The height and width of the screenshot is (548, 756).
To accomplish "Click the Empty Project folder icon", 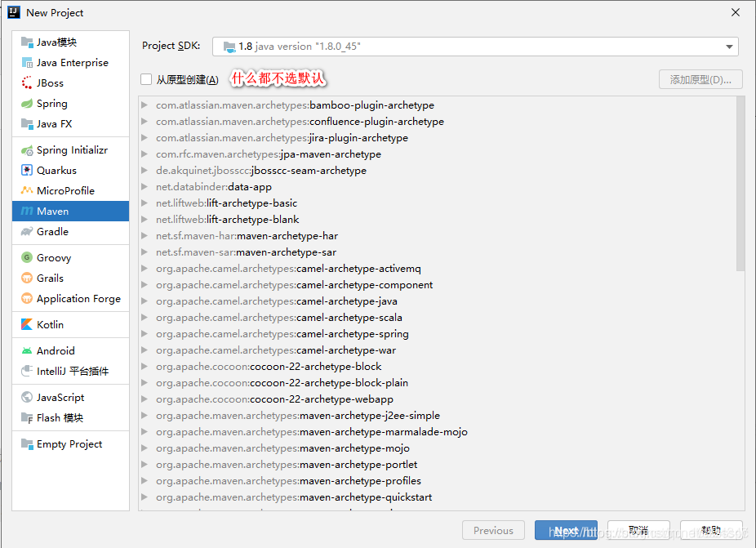I will [x=27, y=443].
